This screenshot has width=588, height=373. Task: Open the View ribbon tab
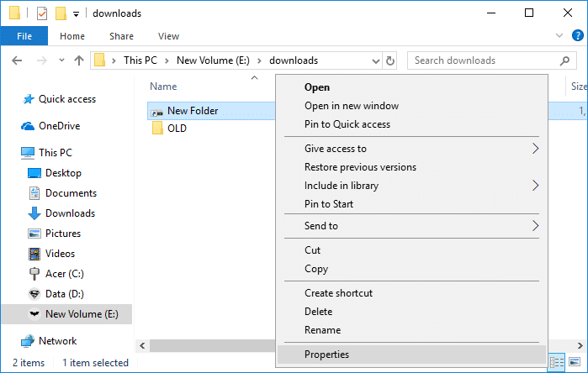point(168,36)
